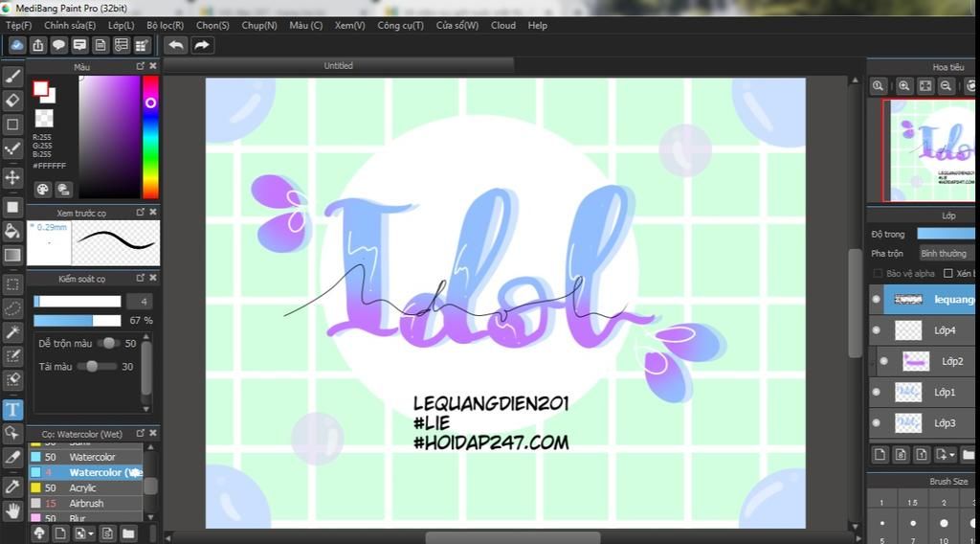This screenshot has width=980, height=544.
Task: Select the Magic Wand tool
Action: [12, 332]
